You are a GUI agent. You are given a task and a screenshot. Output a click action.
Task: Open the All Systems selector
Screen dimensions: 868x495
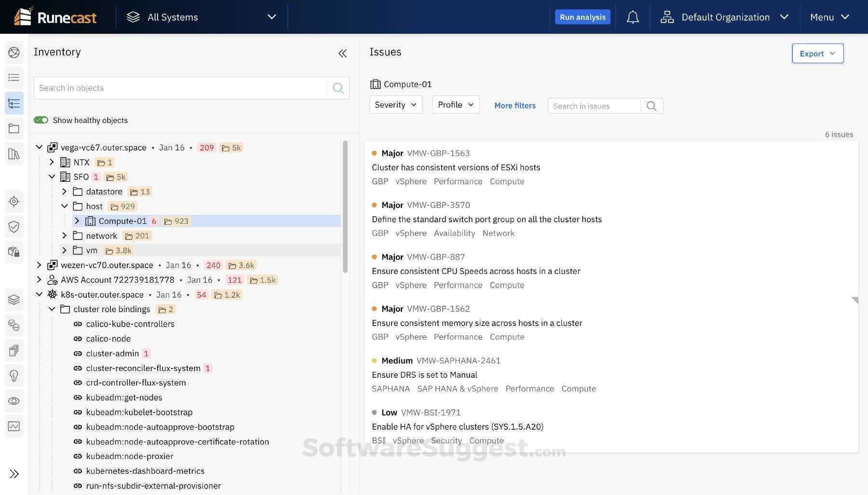(x=201, y=17)
